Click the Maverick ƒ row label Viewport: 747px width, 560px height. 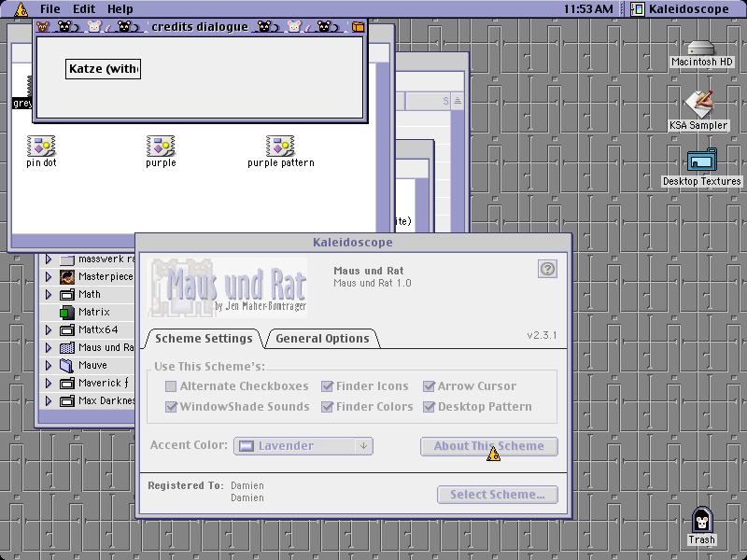point(103,383)
